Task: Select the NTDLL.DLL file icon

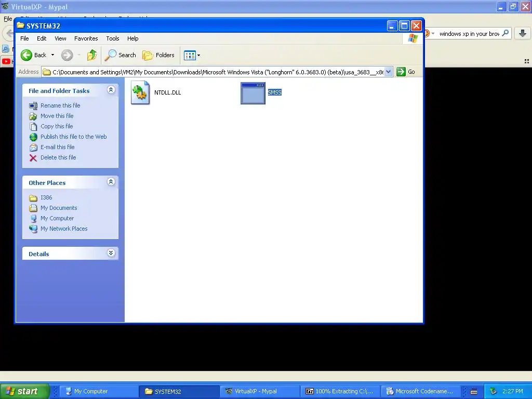Action: point(140,92)
